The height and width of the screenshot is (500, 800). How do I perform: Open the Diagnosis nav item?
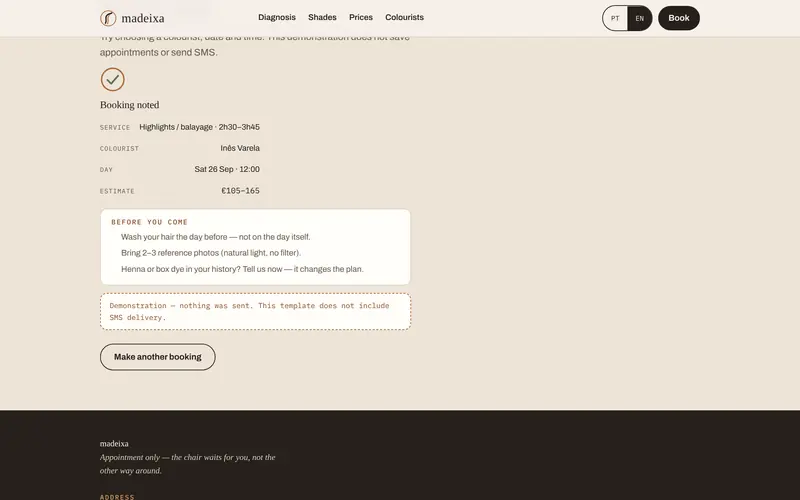tap(277, 17)
